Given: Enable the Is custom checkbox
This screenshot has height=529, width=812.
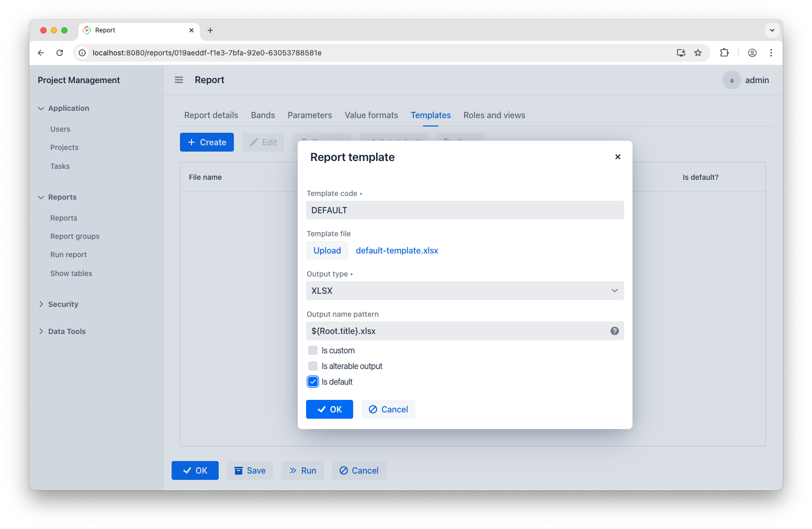Looking at the screenshot, I should coord(313,350).
